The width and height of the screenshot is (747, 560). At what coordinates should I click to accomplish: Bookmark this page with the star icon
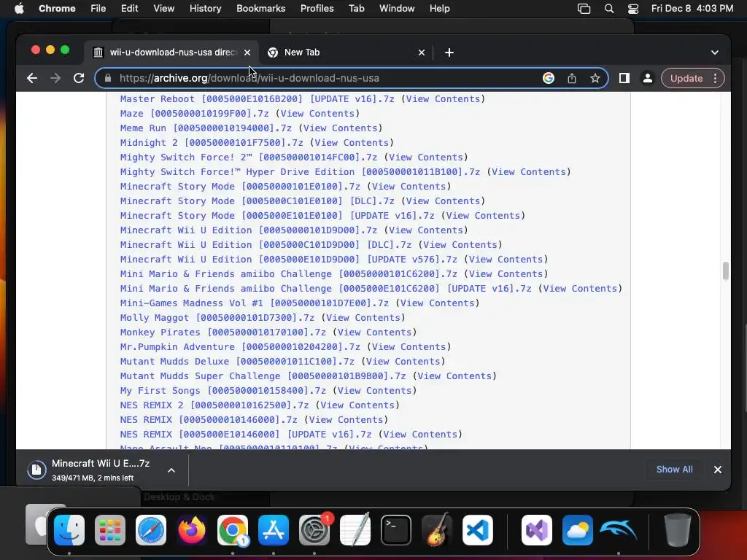coord(595,78)
